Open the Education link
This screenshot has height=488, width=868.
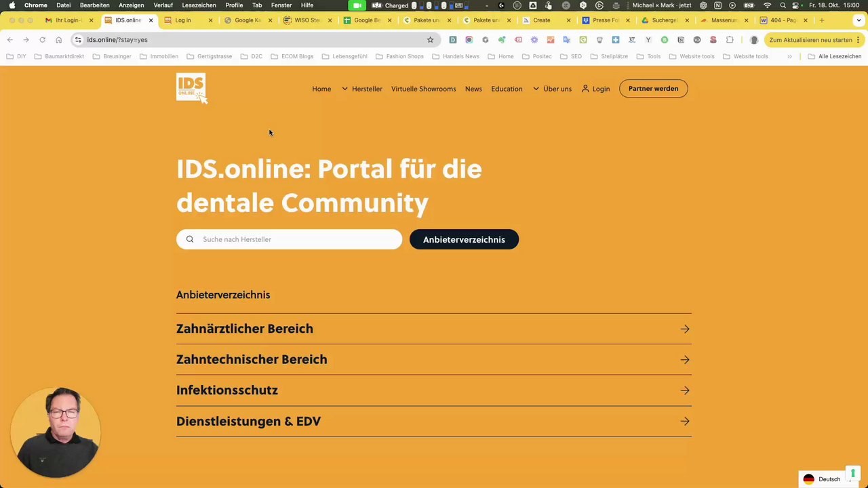507,89
